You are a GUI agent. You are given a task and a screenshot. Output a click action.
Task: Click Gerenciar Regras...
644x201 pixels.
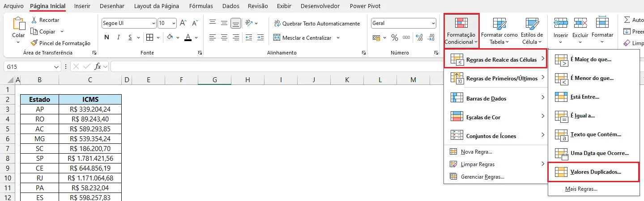coord(496,177)
